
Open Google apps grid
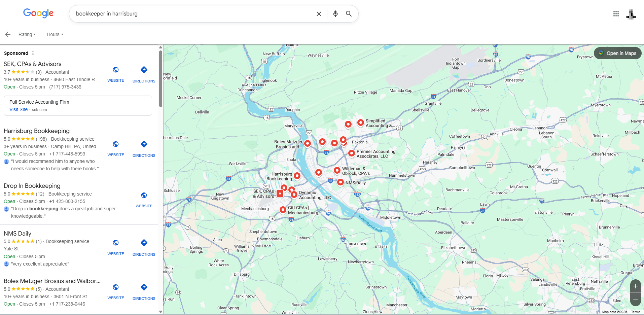(616, 14)
